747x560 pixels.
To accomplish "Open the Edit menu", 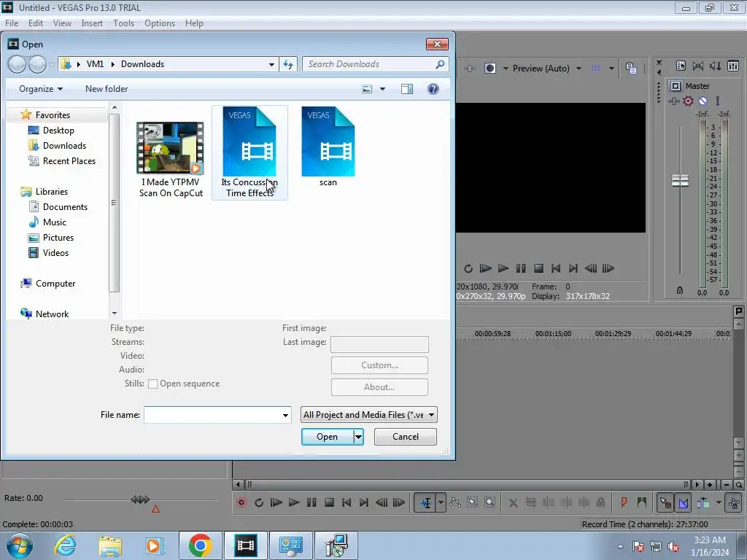I will pos(35,23).
